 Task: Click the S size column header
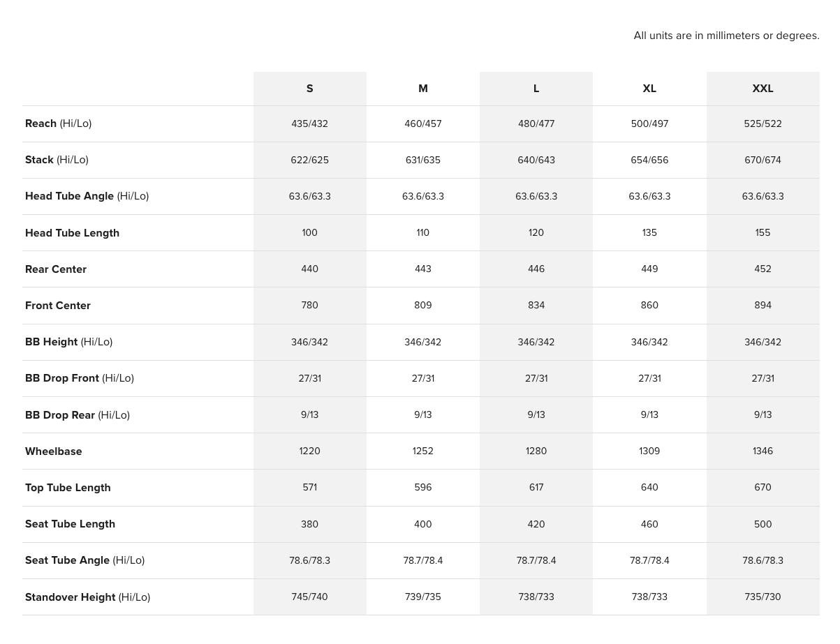[x=309, y=89]
